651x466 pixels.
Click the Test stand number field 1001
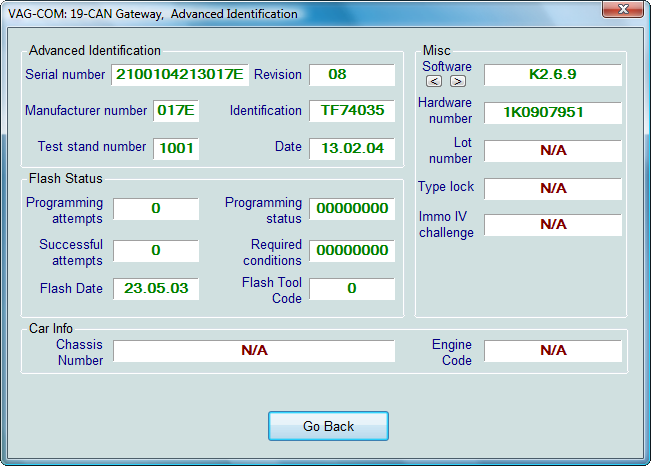[176, 149]
